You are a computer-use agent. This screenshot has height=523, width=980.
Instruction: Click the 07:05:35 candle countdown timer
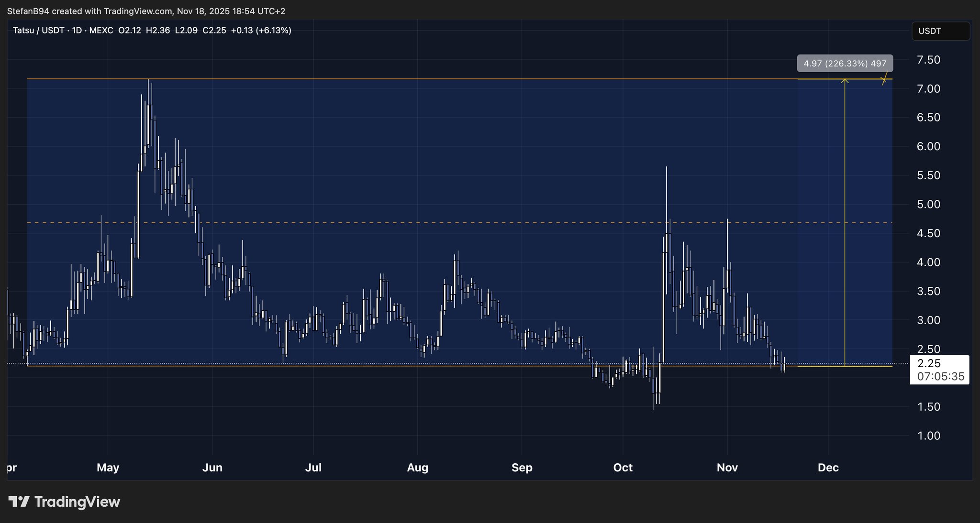point(940,377)
